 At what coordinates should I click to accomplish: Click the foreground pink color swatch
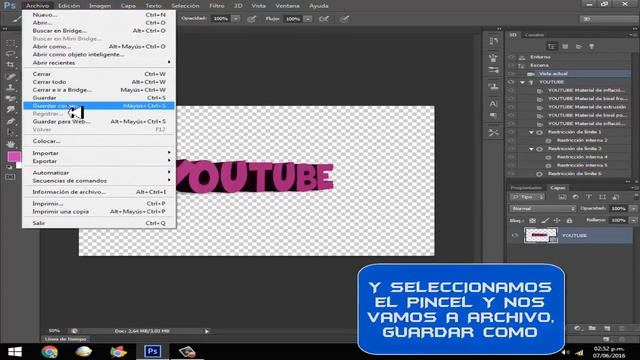click(x=13, y=157)
